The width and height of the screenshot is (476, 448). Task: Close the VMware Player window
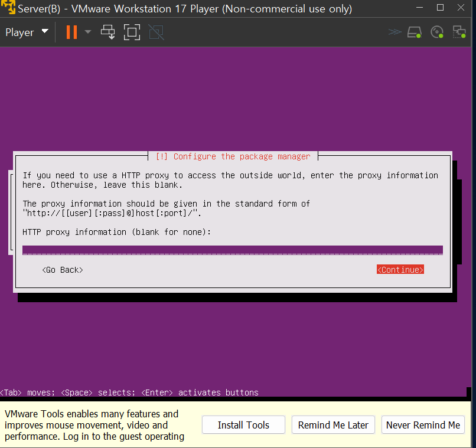tap(461, 8)
